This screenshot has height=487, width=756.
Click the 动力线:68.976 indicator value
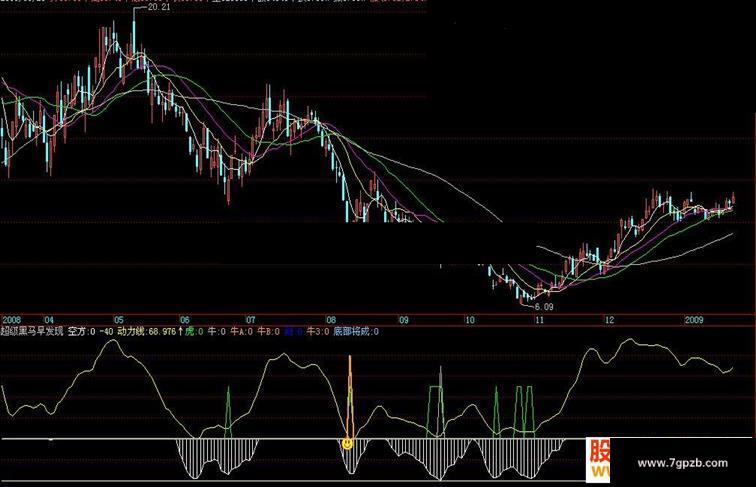click(147, 332)
